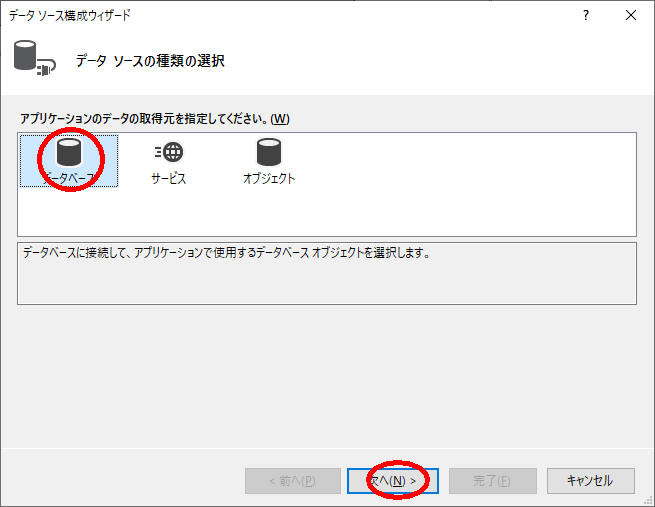Click the grayed 完了(F) button
The height and width of the screenshot is (507, 655).
[x=492, y=481]
